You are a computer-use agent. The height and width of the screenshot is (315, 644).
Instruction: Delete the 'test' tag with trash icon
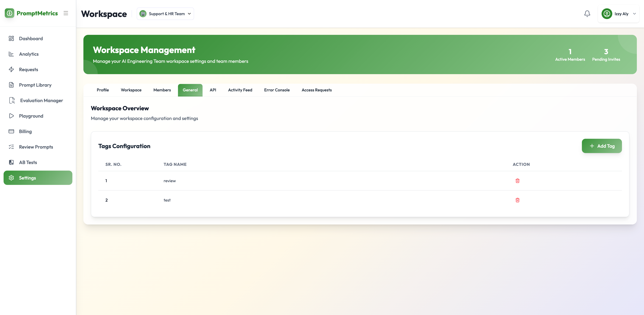click(517, 200)
